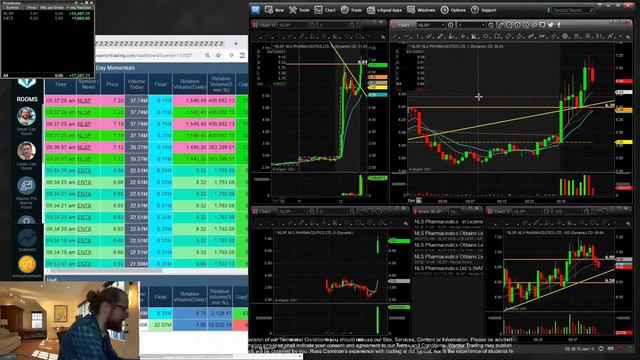640x360 pixels.
Task: Click the interval field in the bottom-right chart window
Action: click(566, 211)
